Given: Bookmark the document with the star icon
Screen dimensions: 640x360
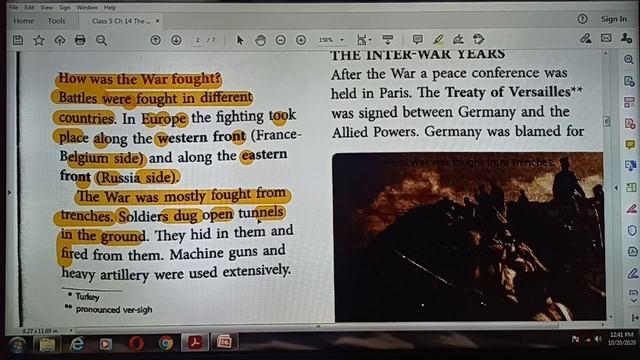Looking at the screenshot, I should point(39,40).
